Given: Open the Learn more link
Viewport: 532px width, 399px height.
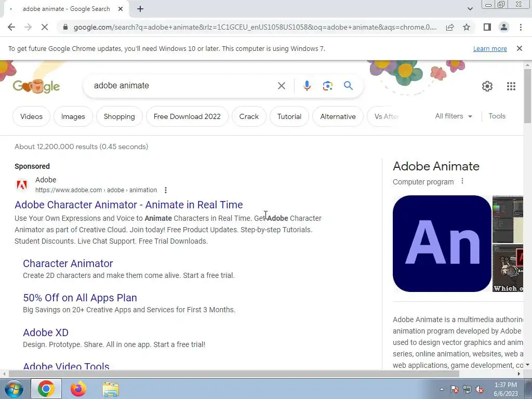Looking at the screenshot, I should [x=490, y=48].
